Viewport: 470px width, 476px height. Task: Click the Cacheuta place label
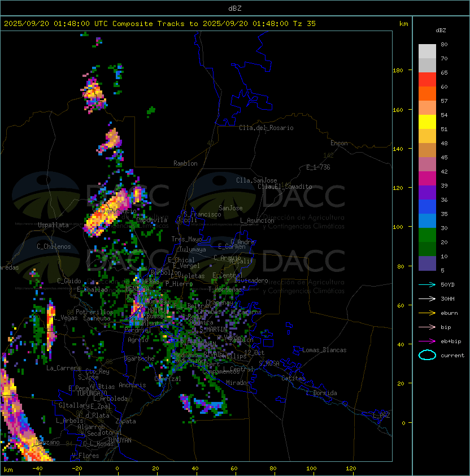click(97, 318)
